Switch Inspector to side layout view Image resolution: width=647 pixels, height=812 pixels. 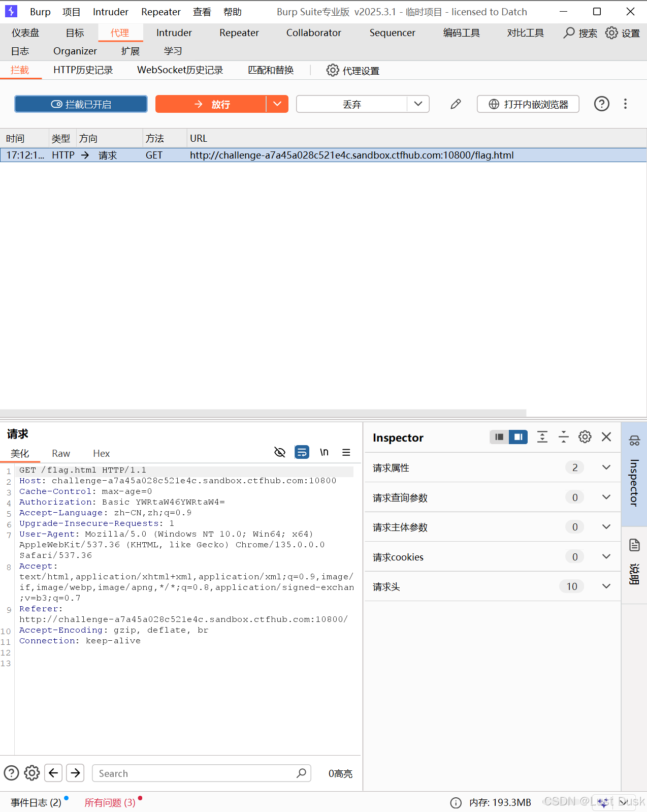pos(519,437)
